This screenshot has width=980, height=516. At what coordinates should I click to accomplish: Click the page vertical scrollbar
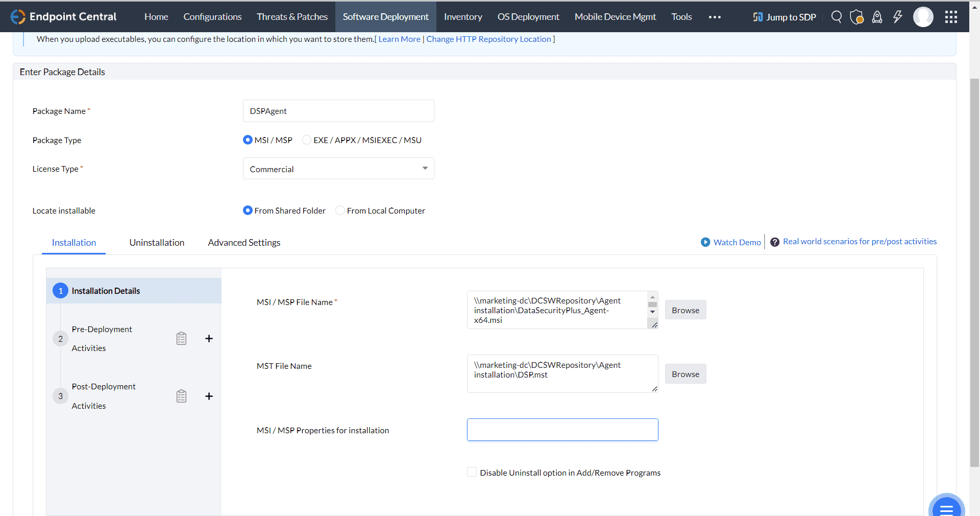[x=974, y=273]
